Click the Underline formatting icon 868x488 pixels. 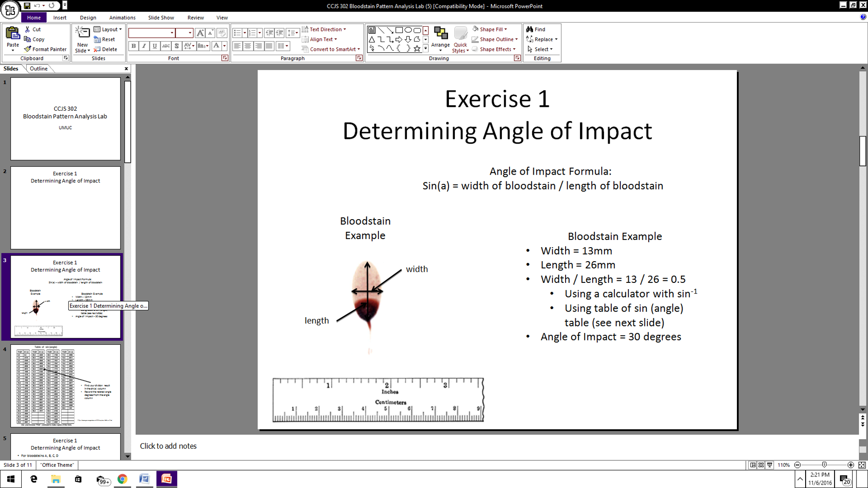pyautogui.click(x=154, y=46)
